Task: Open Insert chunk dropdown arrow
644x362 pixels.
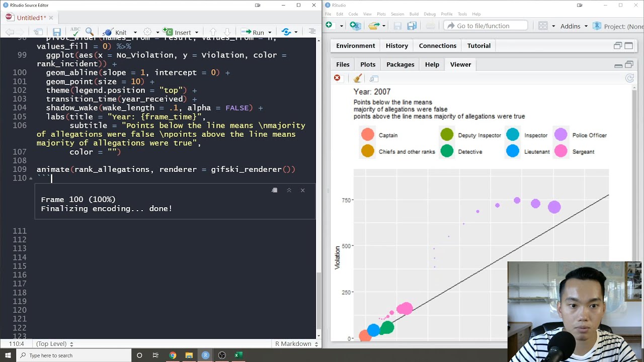Action: pyautogui.click(x=196, y=33)
